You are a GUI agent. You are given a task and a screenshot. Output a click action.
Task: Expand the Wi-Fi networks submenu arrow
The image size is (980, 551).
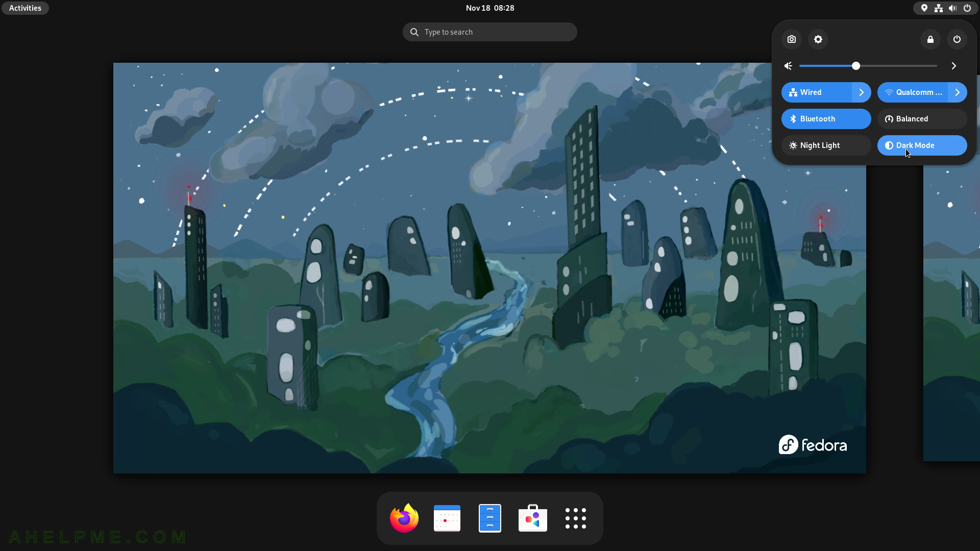tap(958, 92)
